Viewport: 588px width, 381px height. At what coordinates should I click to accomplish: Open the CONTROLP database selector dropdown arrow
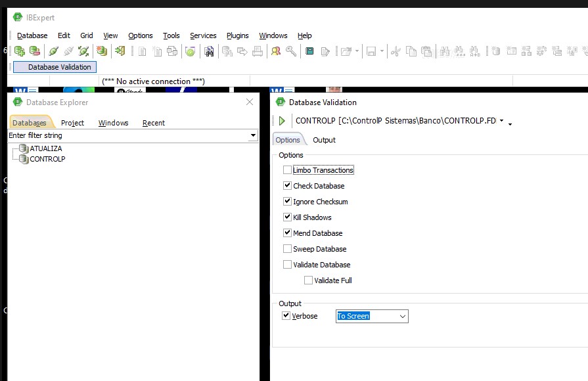point(501,121)
